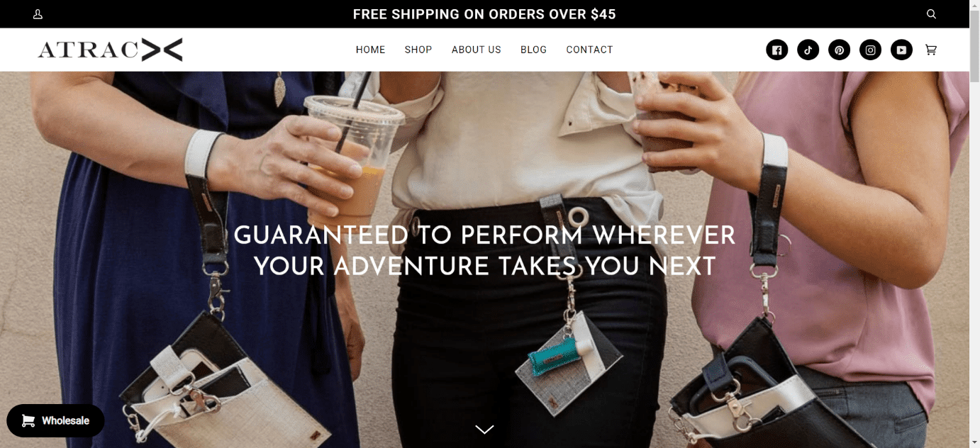Screen dimensions: 980x448
Task: Open the BLOG page link
Action: coord(534,50)
